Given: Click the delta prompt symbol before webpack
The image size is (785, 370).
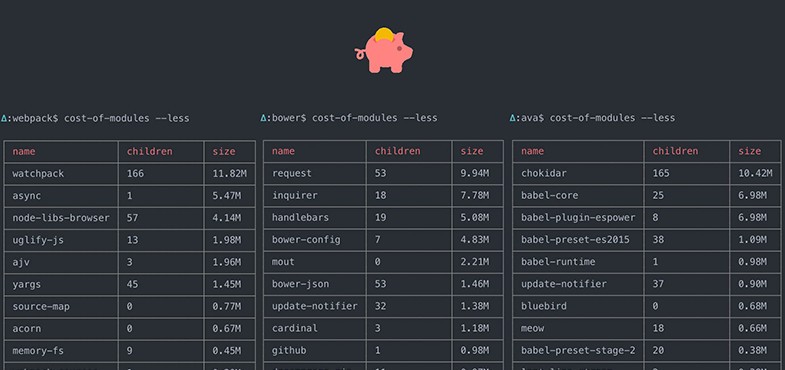Looking at the screenshot, I should tap(4, 119).
